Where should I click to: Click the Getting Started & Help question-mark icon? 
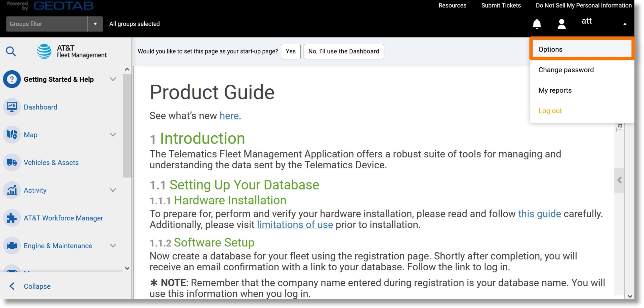click(x=12, y=79)
